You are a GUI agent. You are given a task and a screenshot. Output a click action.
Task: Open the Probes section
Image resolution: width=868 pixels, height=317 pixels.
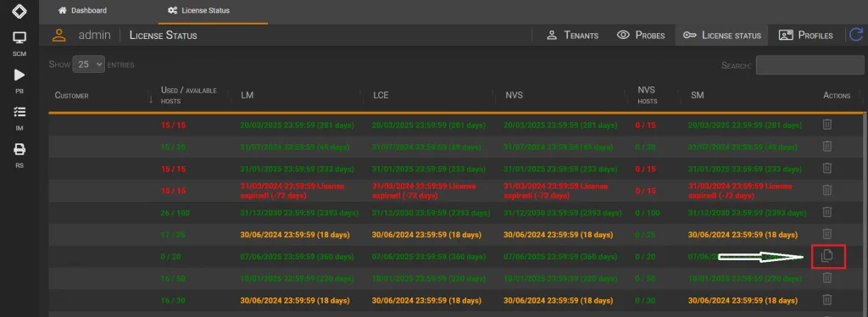pyautogui.click(x=641, y=35)
